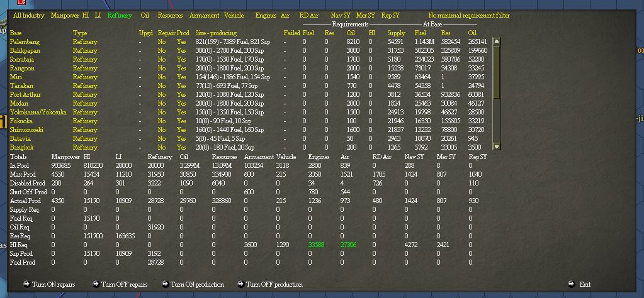This screenshot has width=644, height=298.
Task: Click green Engines HI Req value 33588
Action: (316, 245)
